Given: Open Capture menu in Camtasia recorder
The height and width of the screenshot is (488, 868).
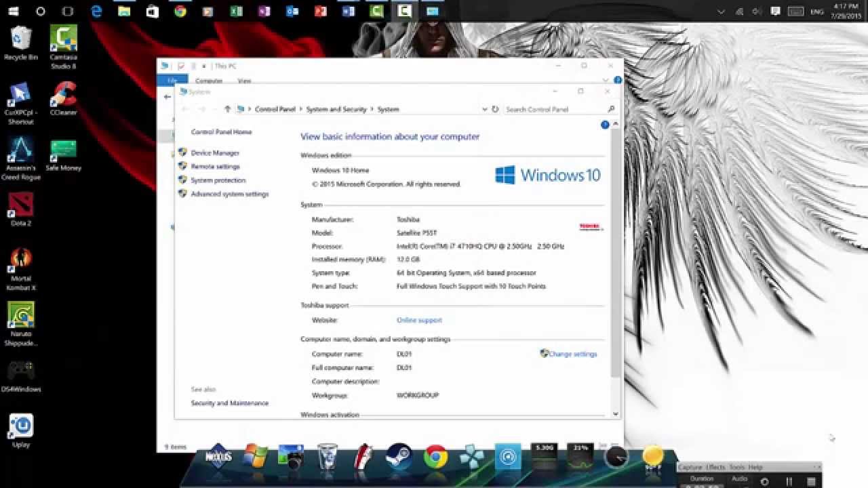Looking at the screenshot, I should pos(690,467).
